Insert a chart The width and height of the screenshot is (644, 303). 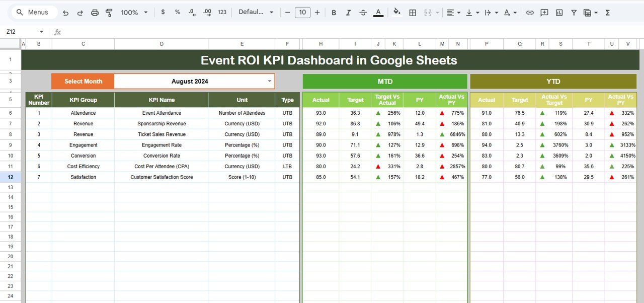559,12
